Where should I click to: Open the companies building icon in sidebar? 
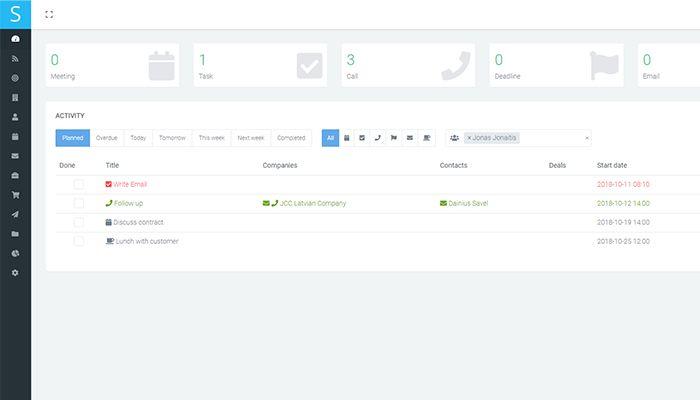pos(15,97)
